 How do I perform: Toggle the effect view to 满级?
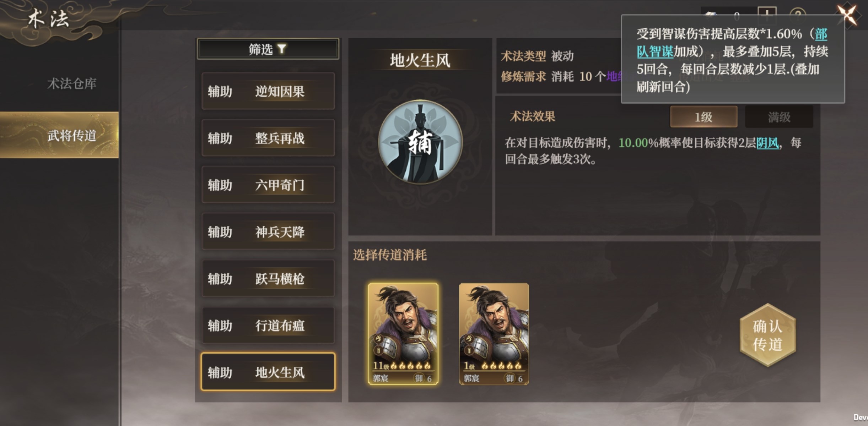click(779, 117)
